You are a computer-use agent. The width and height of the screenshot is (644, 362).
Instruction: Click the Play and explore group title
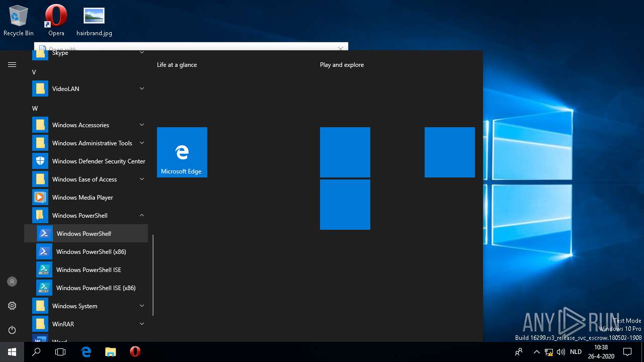[x=342, y=65]
